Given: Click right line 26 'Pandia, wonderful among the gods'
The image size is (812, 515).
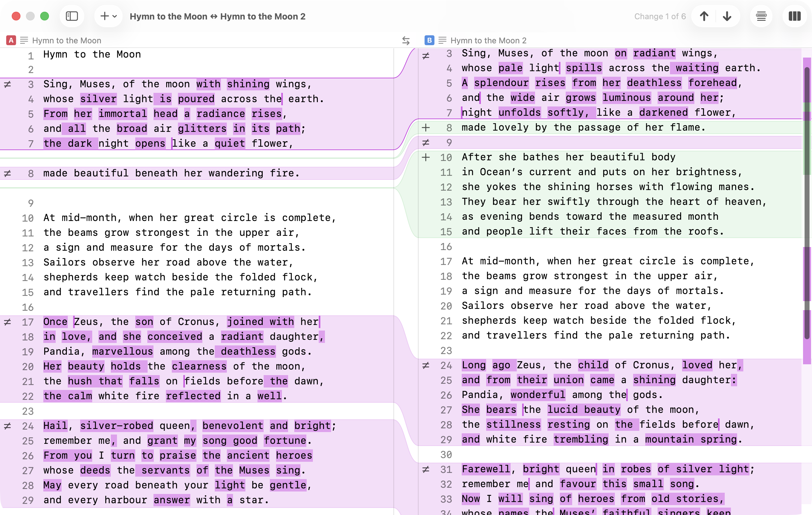Looking at the screenshot, I should coord(562,394).
